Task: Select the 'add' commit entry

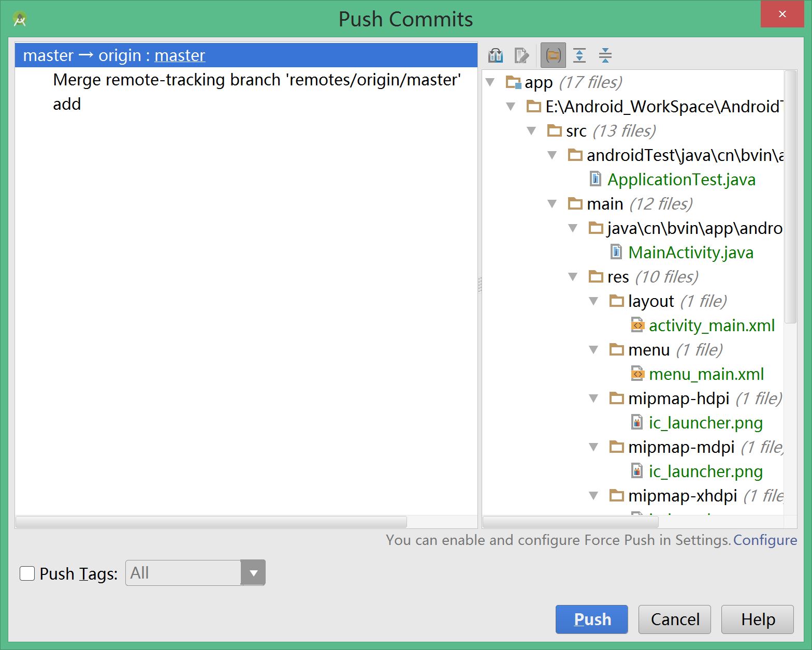Action: [67, 104]
